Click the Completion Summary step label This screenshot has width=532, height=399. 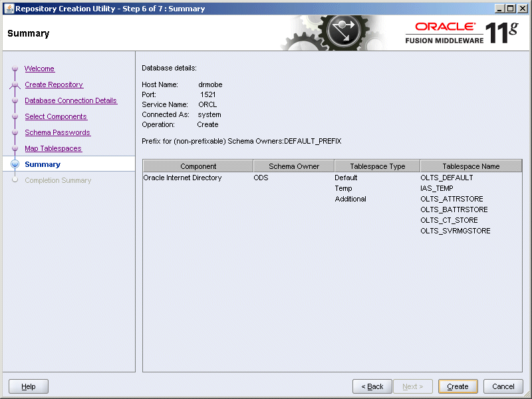click(58, 180)
